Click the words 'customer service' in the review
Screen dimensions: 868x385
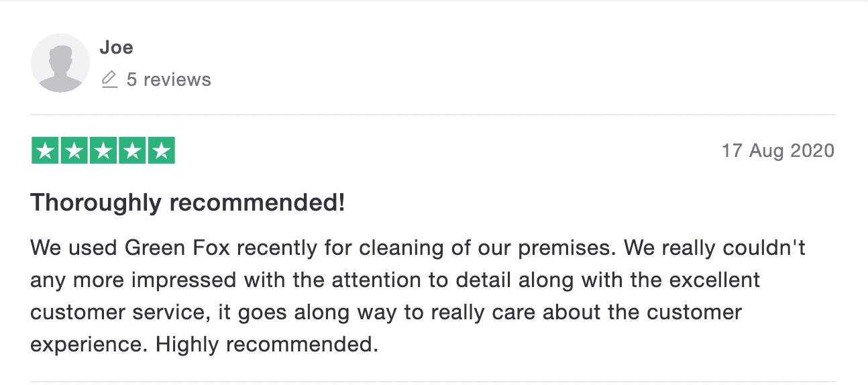coord(113,313)
